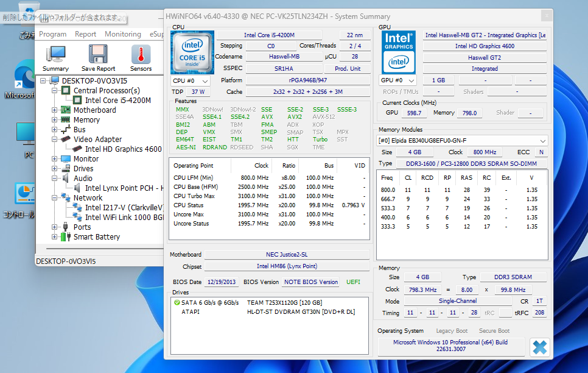Click the 800.0 frequency timing row
588x373 pixels.
[461, 190]
